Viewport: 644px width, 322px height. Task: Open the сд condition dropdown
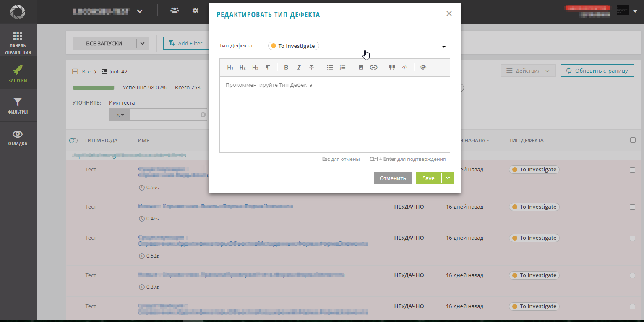(119, 115)
